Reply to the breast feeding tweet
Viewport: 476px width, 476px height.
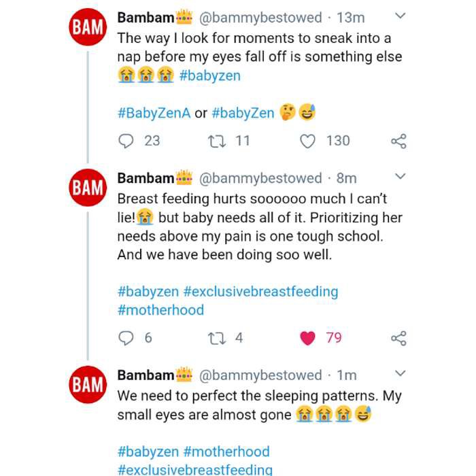[126, 338]
